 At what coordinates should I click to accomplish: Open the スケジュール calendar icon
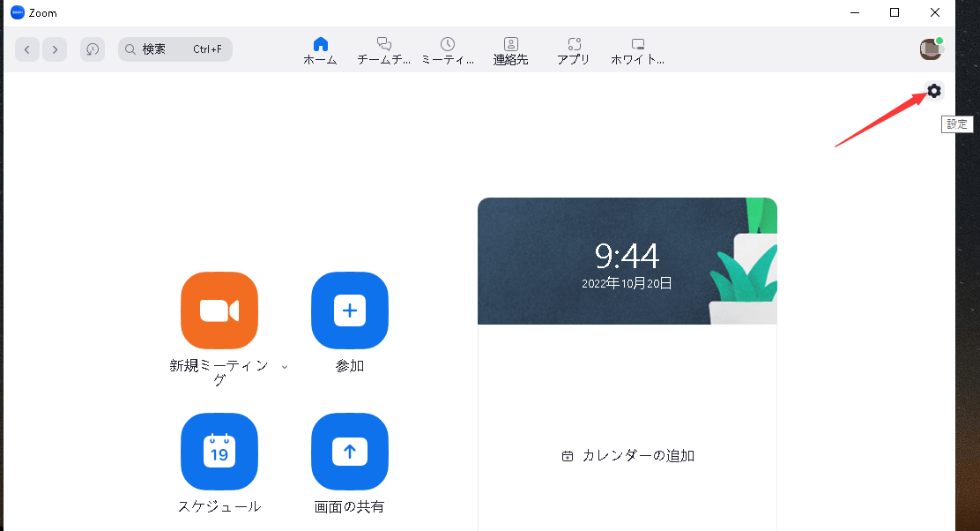coord(219,452)
